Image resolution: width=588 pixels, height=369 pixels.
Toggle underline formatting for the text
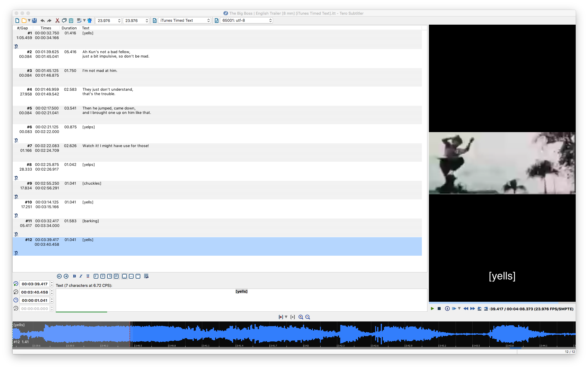[87, 276]
